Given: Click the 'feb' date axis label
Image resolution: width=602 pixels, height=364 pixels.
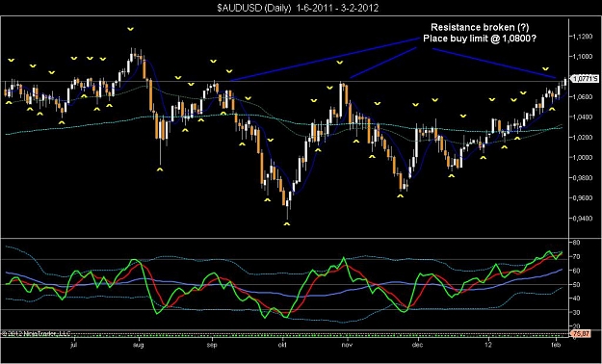Looking at the screenshot, I should coord(557,345).
